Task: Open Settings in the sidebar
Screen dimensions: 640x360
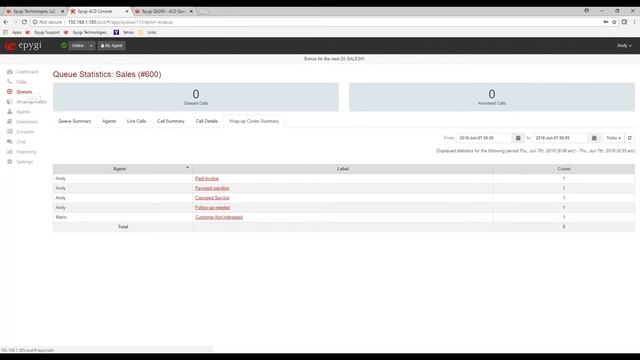Action: tap(20, 162)
